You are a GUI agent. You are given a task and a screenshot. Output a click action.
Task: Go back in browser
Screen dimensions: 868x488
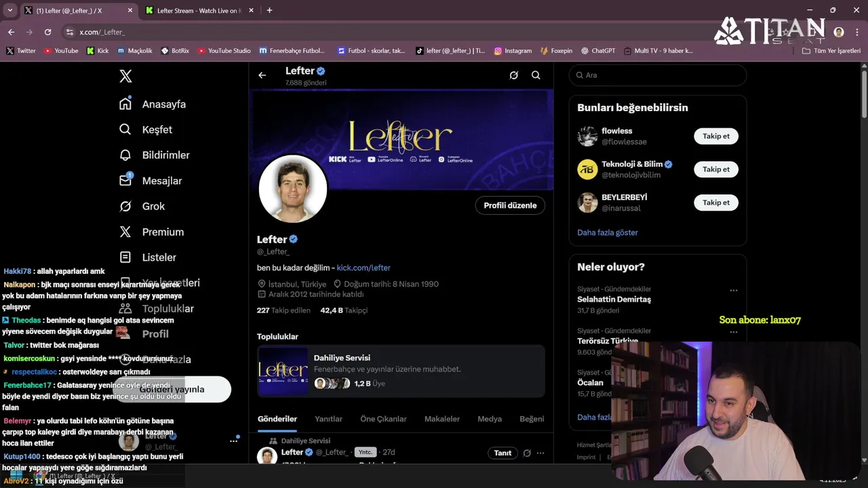pos(11,32)
